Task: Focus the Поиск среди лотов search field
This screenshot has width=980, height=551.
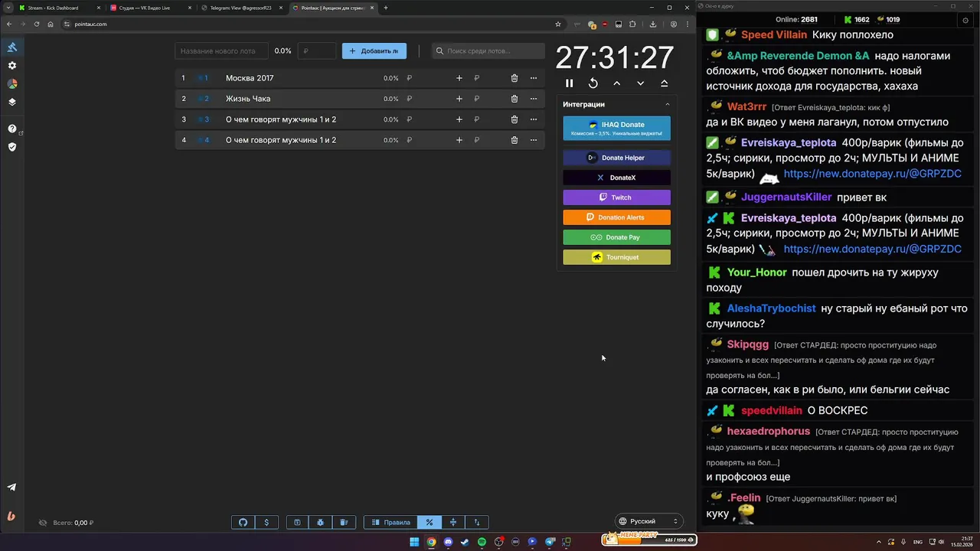Action: click(488, 51)
